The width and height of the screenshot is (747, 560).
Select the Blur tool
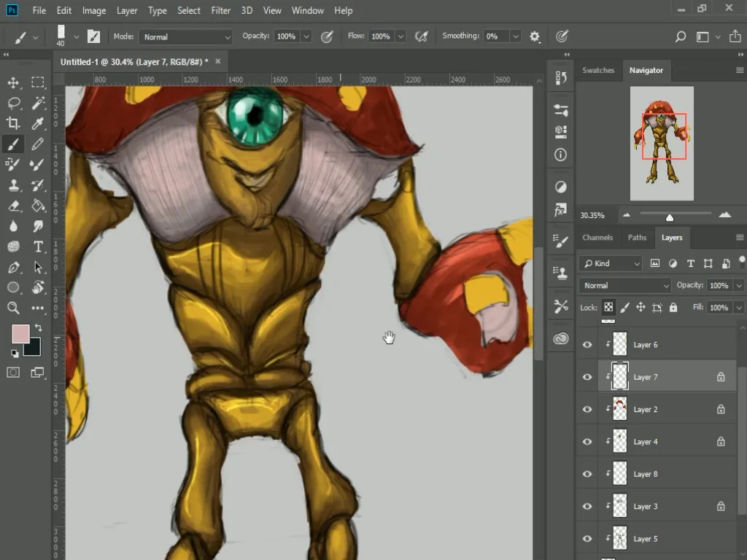[13, 226]
